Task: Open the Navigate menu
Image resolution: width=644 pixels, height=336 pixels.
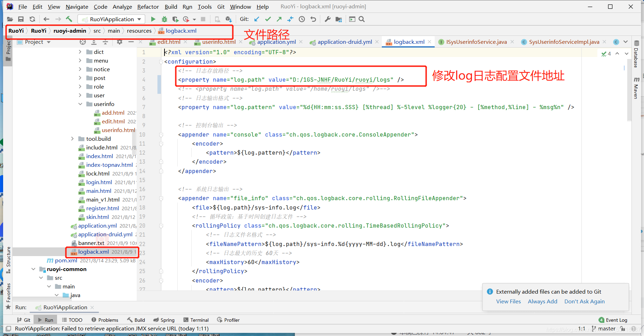Action: 77,7
